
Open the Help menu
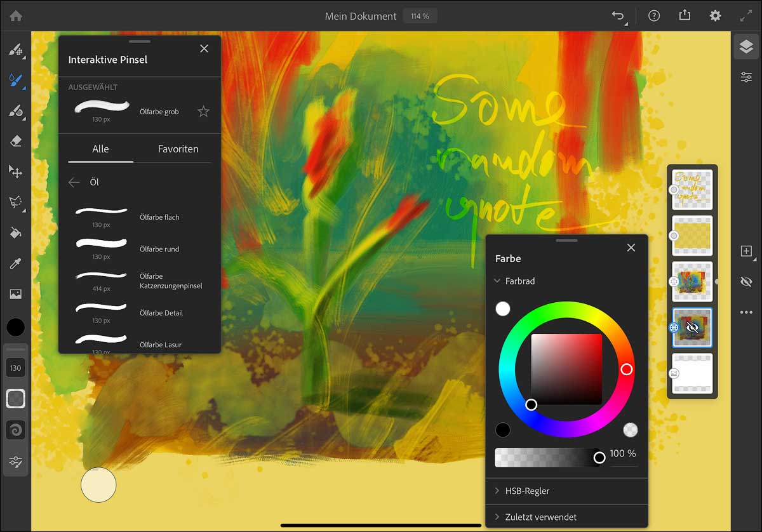pyautogui.click(x=653, y=16)
